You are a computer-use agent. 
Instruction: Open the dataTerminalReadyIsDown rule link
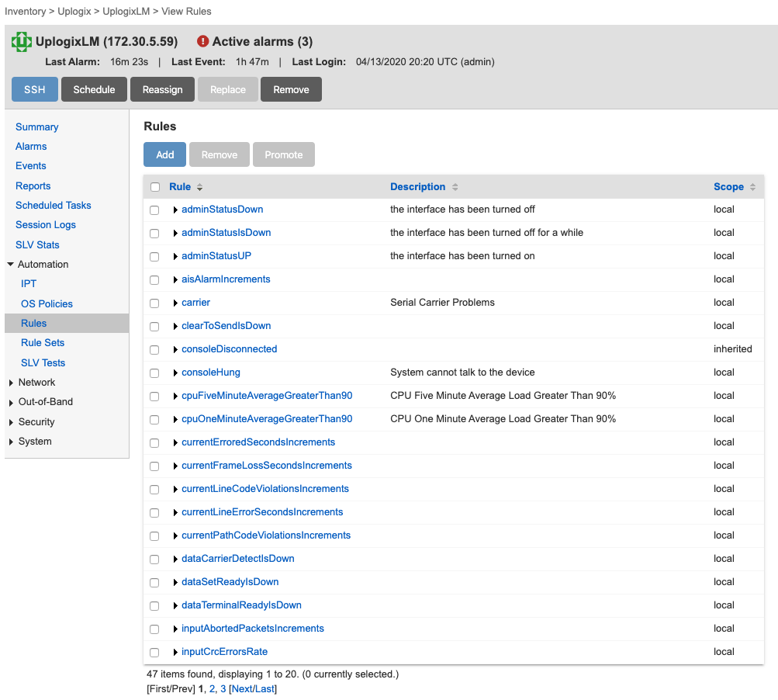point(242,605)
